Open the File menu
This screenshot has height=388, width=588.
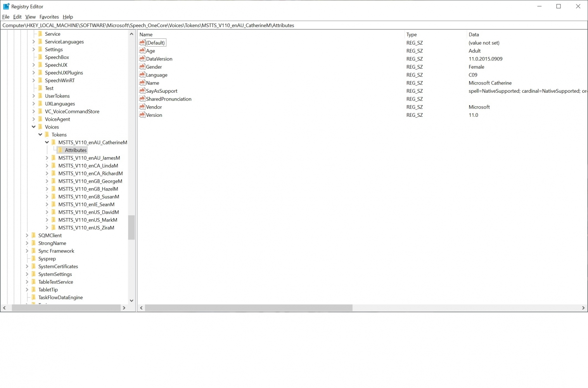coord(6,17)
